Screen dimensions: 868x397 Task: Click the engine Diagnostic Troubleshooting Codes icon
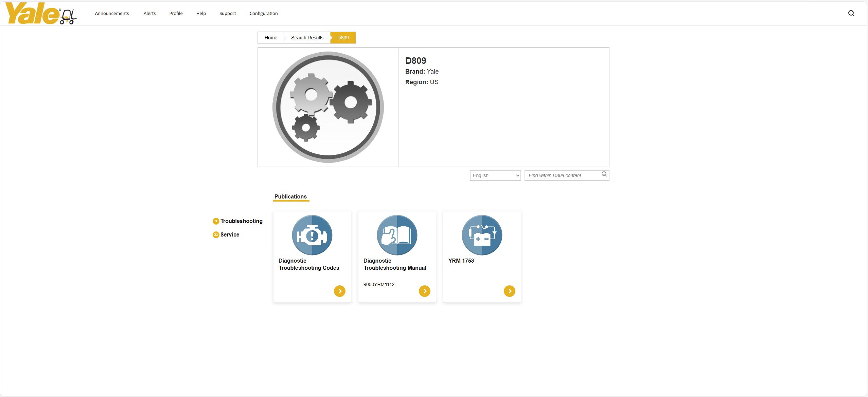(312, 235)
